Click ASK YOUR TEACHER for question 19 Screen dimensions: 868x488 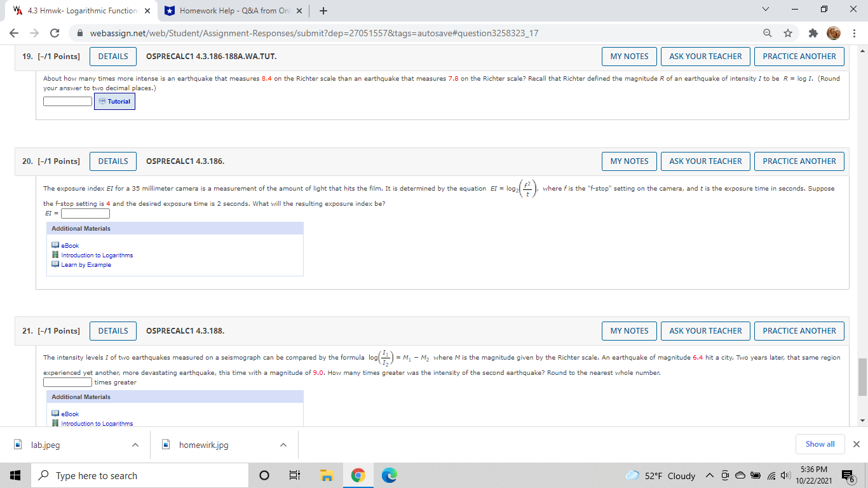coord(705,56)
